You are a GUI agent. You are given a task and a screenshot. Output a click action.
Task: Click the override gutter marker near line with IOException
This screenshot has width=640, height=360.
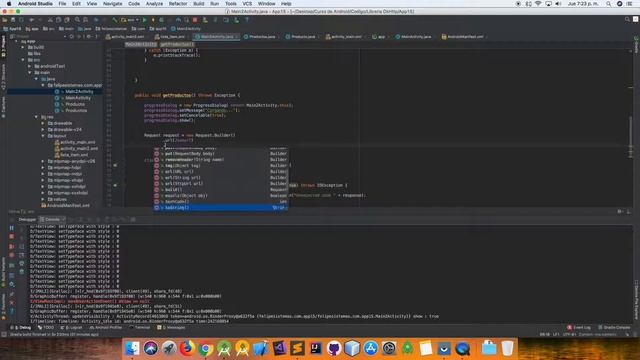point(115,185)
